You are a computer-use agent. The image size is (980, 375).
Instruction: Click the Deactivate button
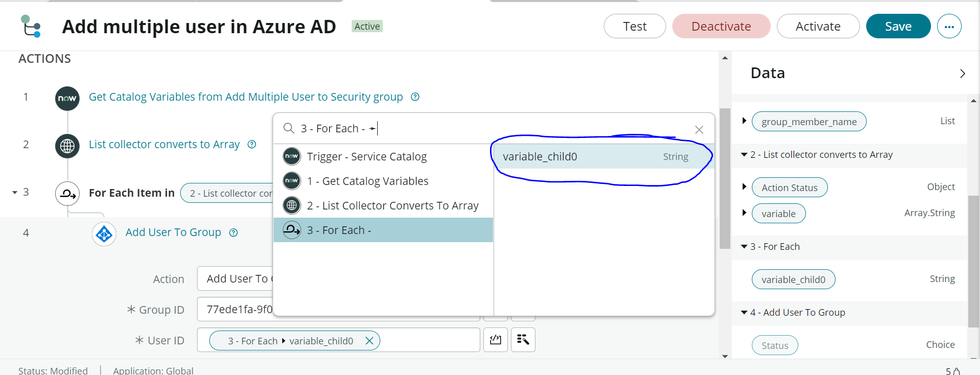tap(721, 26)
